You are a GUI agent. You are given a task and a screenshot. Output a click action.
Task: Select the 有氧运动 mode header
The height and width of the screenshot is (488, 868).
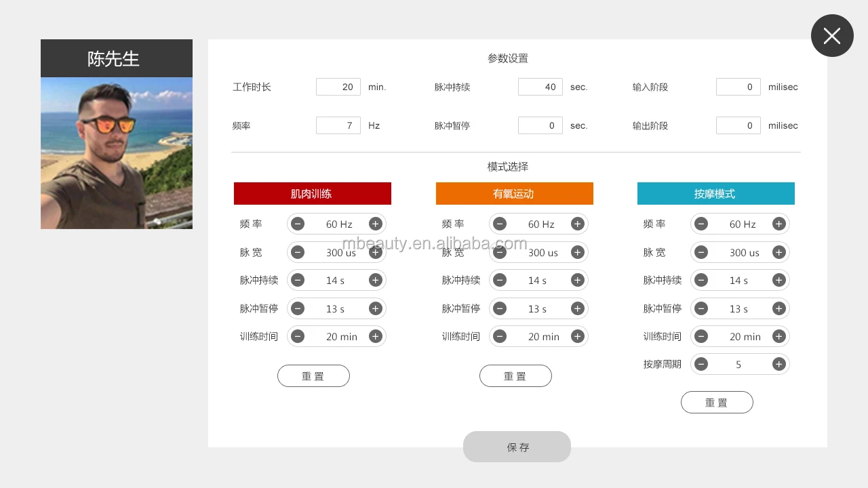tap(515, 193)
